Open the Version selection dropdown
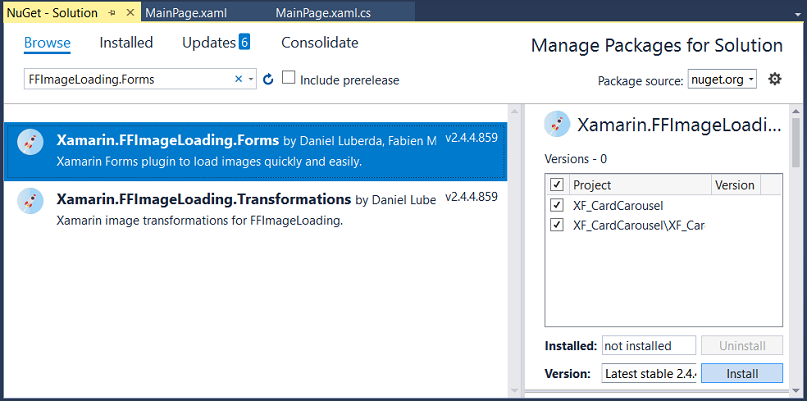 point(649,373)
